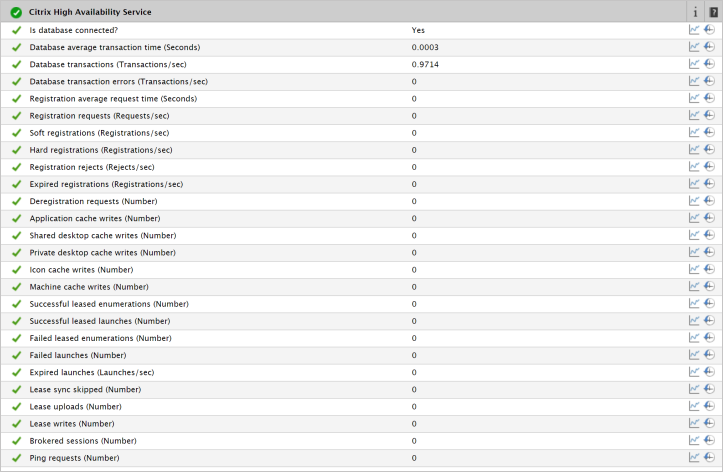Open history icon for Failed launches row
Image resolution: width=723 pixels, height=472 pixels.
[709, 354]
